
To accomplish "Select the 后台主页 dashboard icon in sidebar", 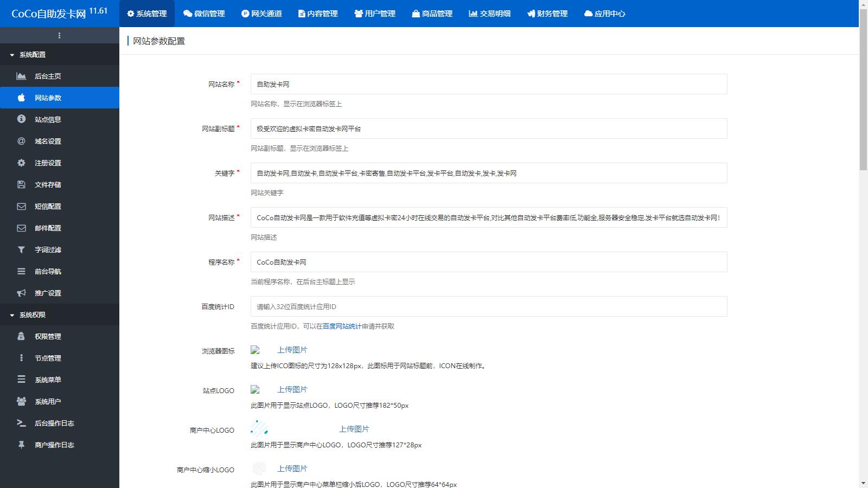I will pos(21,76).
